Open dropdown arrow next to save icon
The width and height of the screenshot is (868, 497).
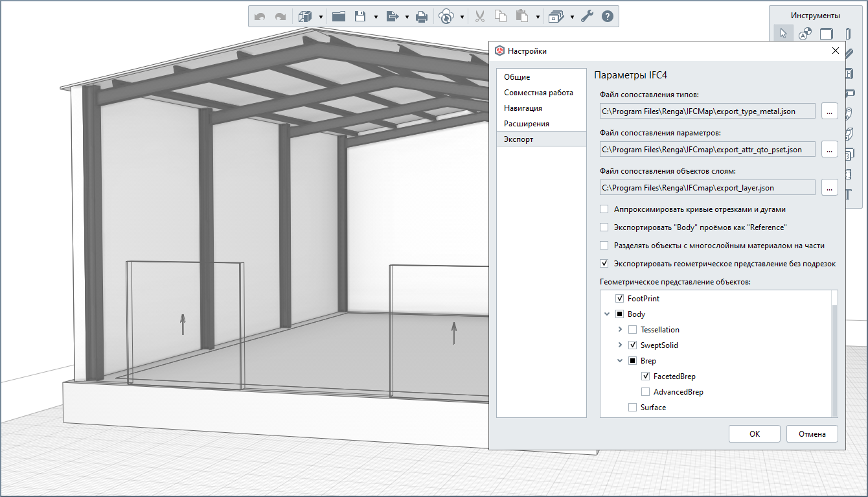[x=376, y=17]
